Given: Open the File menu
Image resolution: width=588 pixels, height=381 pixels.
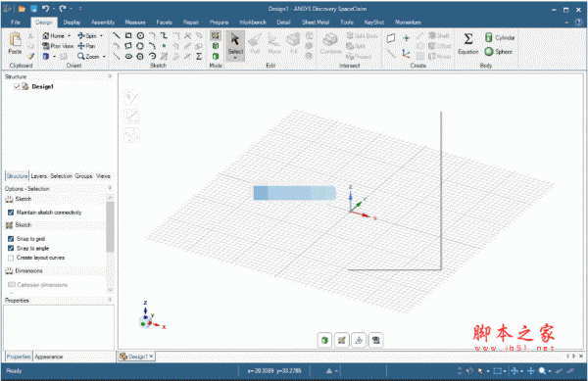Looking at the screenshot, I should pos(16,23).
